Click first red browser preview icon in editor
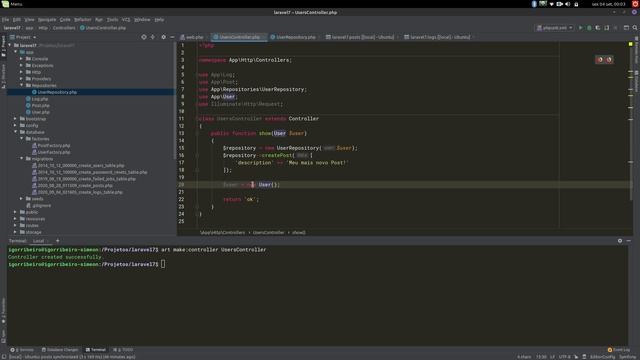640x360 pixels. [x=600, y=60]
